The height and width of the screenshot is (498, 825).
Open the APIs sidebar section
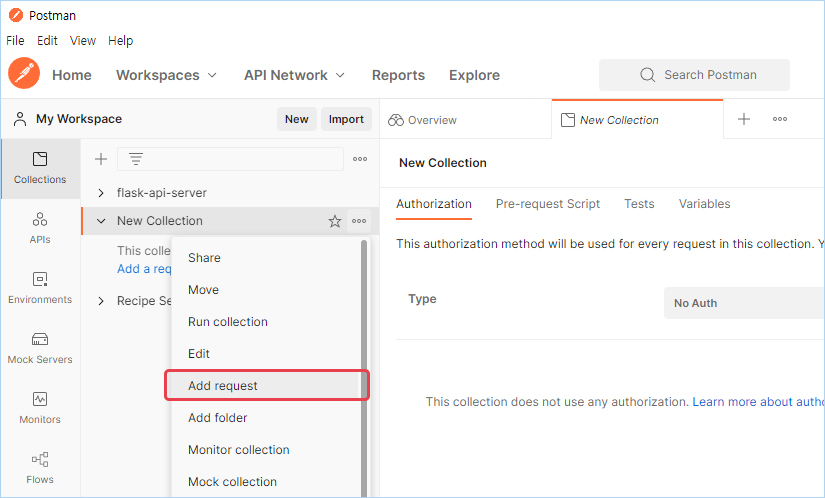pos(40,228)
